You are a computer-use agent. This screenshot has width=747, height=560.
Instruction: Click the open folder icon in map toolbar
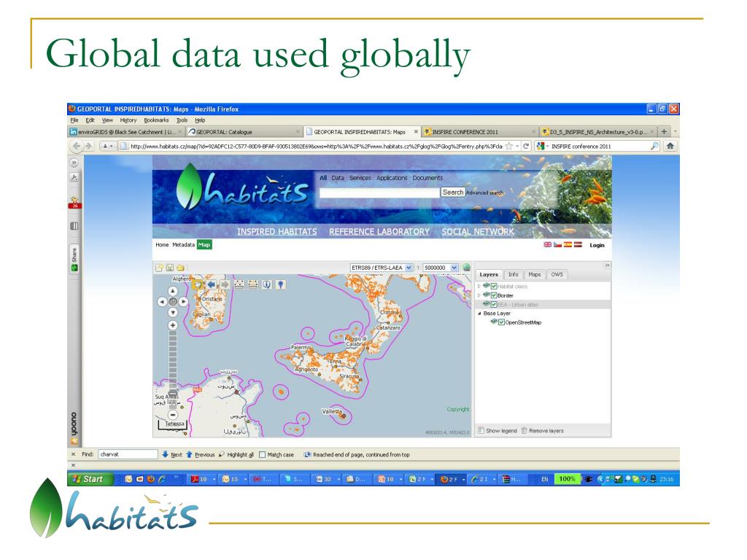[181, 268]
